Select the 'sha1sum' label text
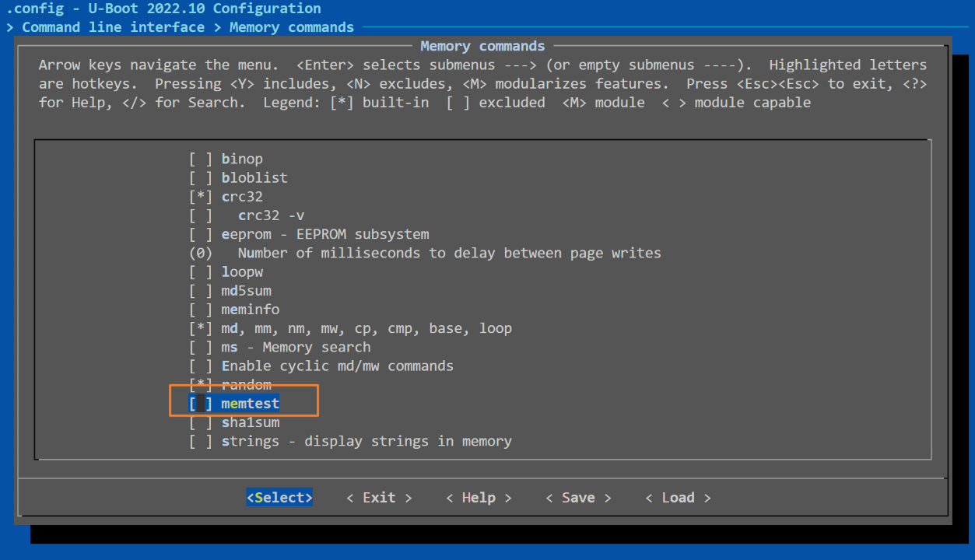The image size is (975, 560). [251, 422]
